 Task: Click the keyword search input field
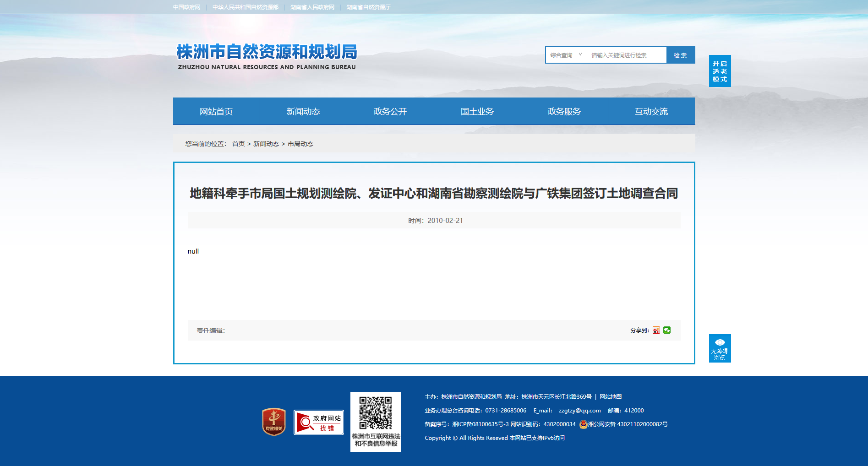(626, 55)
